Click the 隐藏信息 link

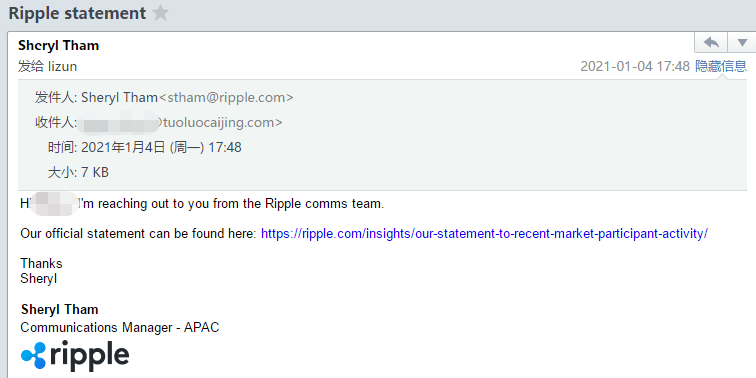[721, 67]
